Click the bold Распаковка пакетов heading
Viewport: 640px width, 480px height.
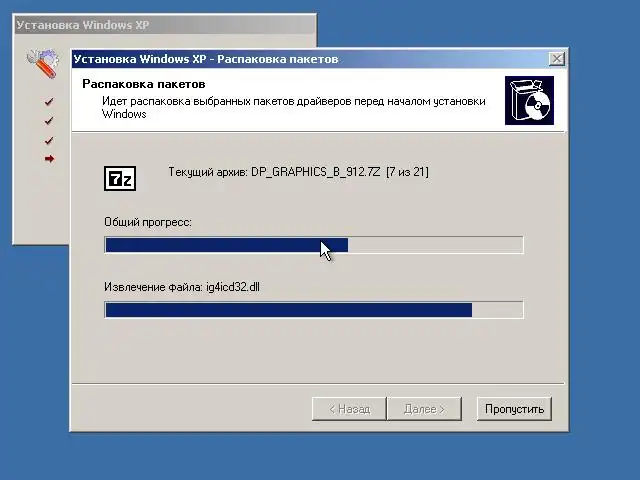coord(144,84)
